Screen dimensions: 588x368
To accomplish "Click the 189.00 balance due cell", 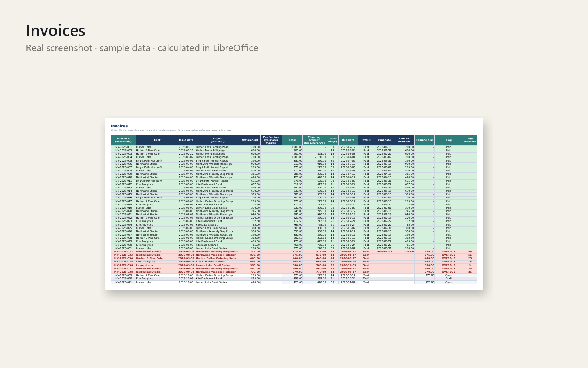I will point(424,252).
